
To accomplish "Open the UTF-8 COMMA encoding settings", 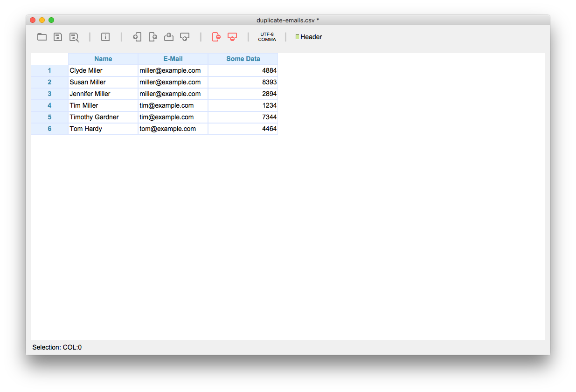I will click(267, 37).
